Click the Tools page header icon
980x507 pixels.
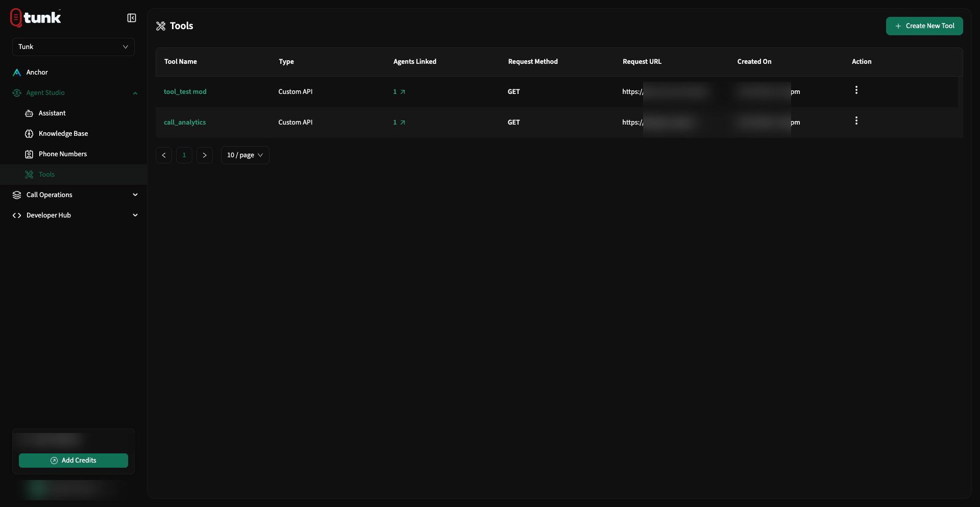(161, 26)
